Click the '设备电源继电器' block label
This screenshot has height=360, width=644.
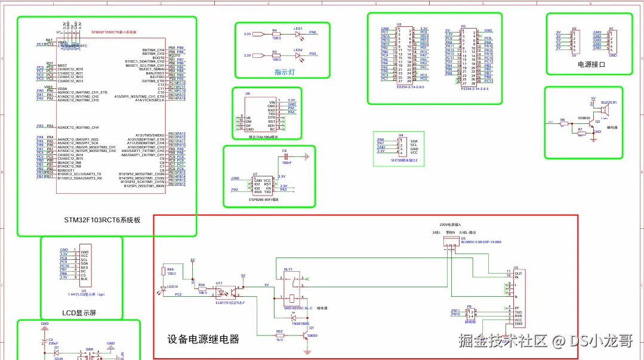(x=203, y=339)
